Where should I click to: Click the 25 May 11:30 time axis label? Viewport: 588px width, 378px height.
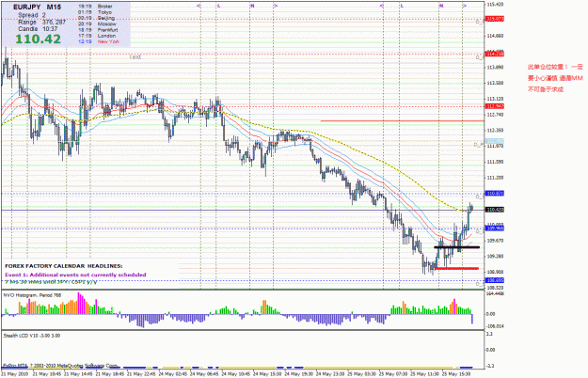click(x=425, y=374)
